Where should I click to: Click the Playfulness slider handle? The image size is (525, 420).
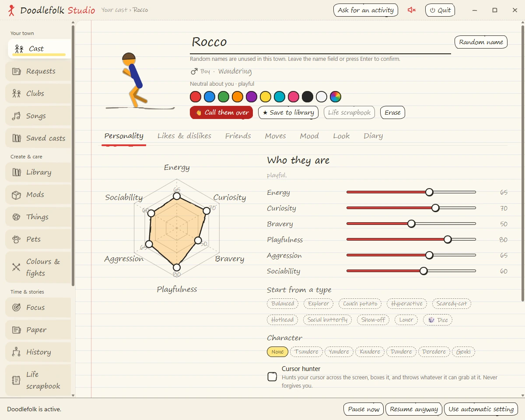click(448, 239)
